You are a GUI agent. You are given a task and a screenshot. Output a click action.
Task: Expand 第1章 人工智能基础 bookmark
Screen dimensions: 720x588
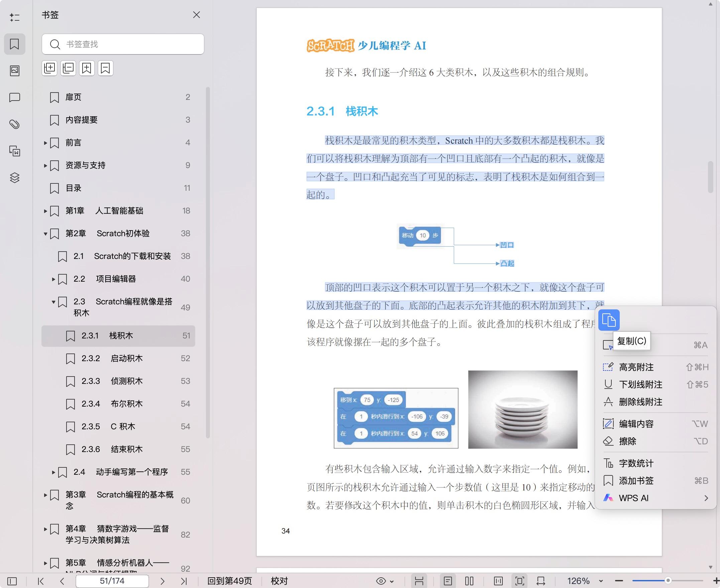(45, 211)
